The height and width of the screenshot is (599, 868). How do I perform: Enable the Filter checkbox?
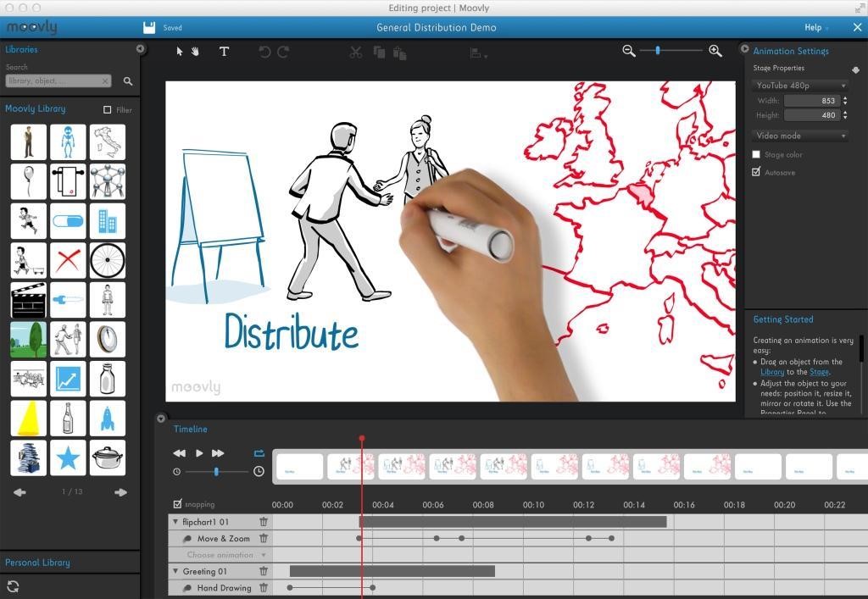coord(107,109)
